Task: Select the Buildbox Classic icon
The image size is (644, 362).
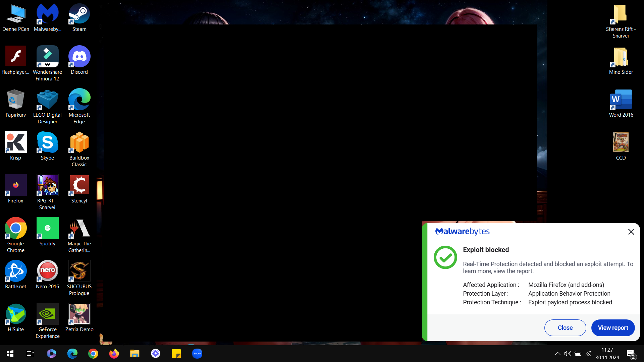Action: tap(79, 149)
